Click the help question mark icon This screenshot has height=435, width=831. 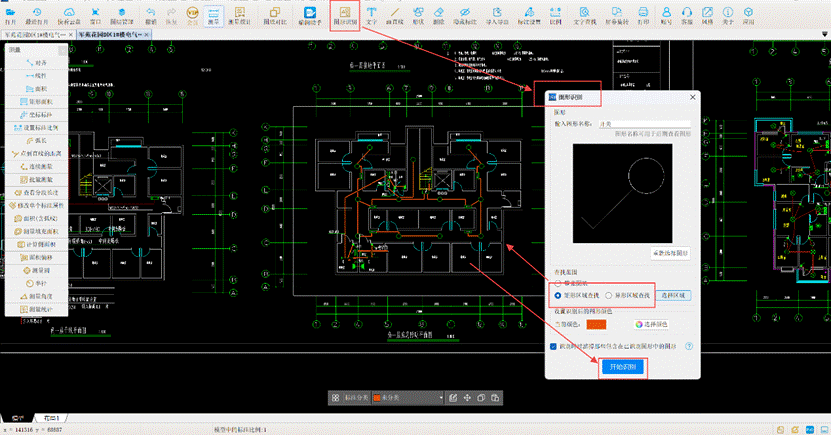tap(688, 347)
